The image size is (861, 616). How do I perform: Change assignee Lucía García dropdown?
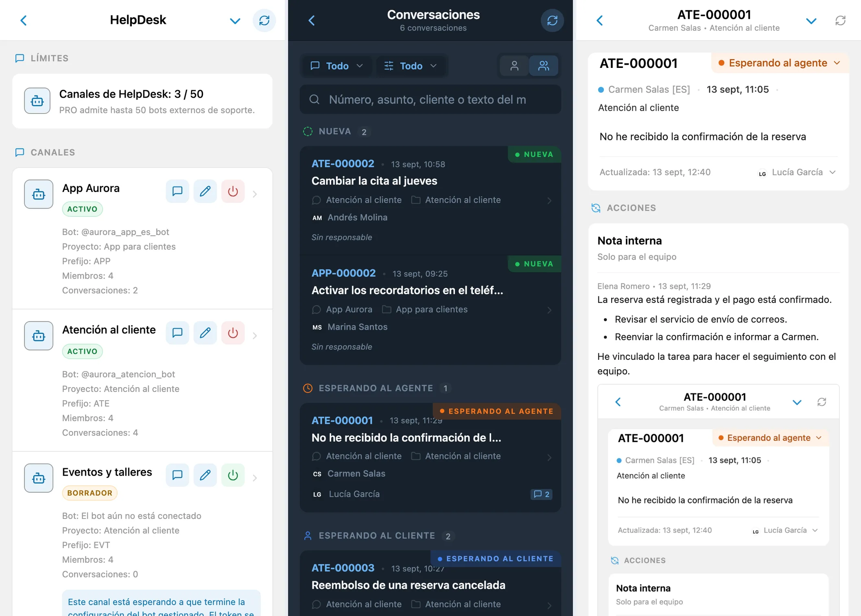[x=797, y=172]
